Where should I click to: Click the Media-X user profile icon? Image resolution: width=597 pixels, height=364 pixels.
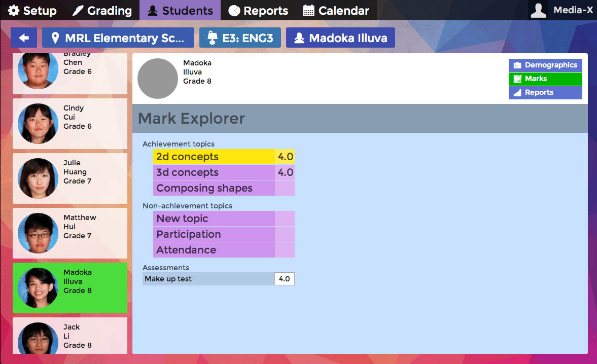538,10
